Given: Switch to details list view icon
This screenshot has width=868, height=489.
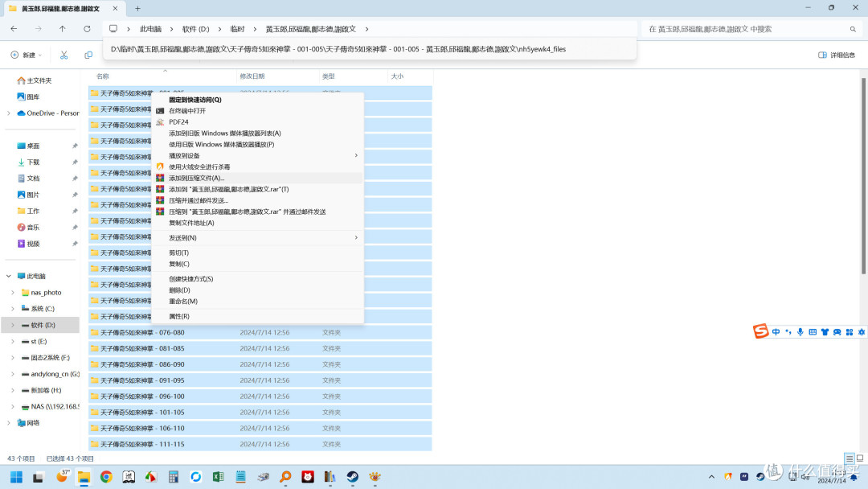Looking at the screenshot, I should pos(850,458).
